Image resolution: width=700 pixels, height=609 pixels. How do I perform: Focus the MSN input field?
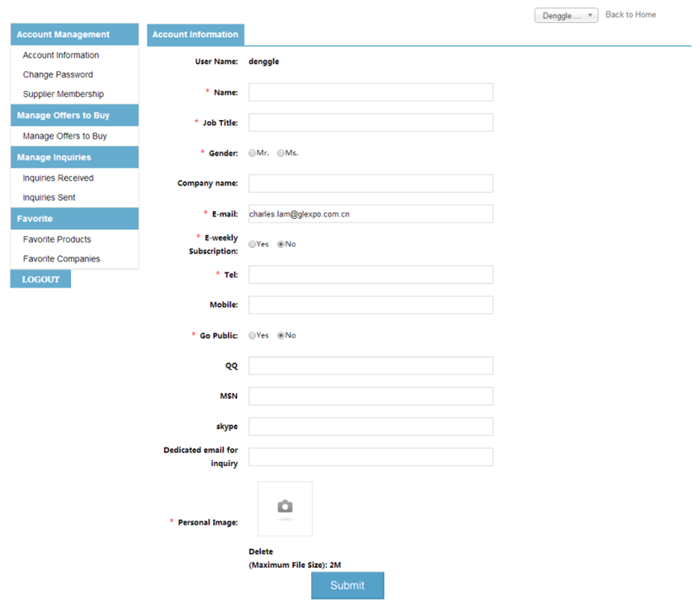[371, 396]
